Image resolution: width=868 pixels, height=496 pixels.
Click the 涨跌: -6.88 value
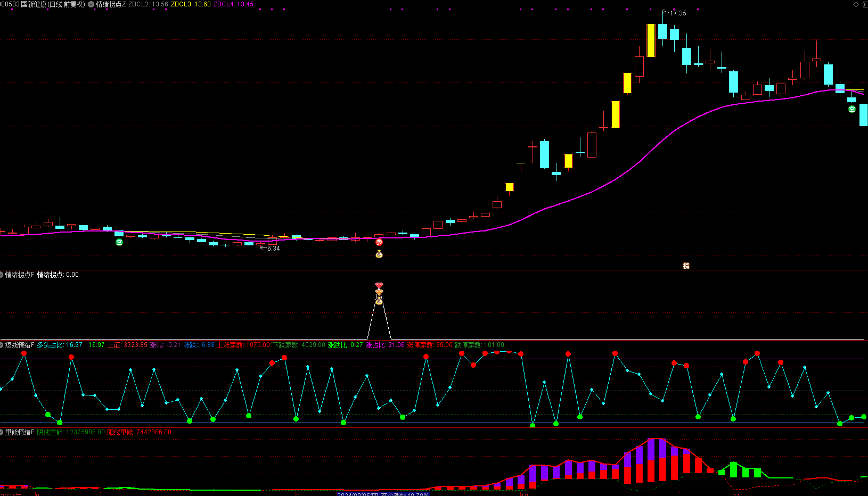199,345
